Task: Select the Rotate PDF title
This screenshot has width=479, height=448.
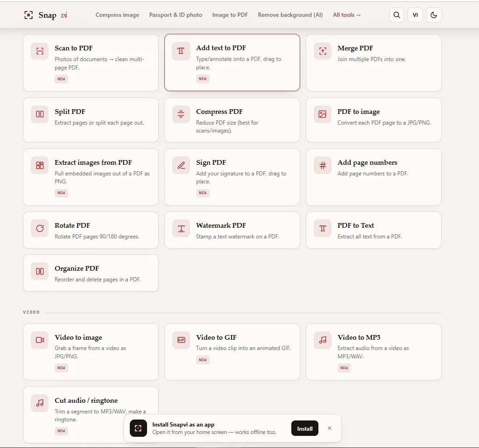Action: tap(72, 225)
